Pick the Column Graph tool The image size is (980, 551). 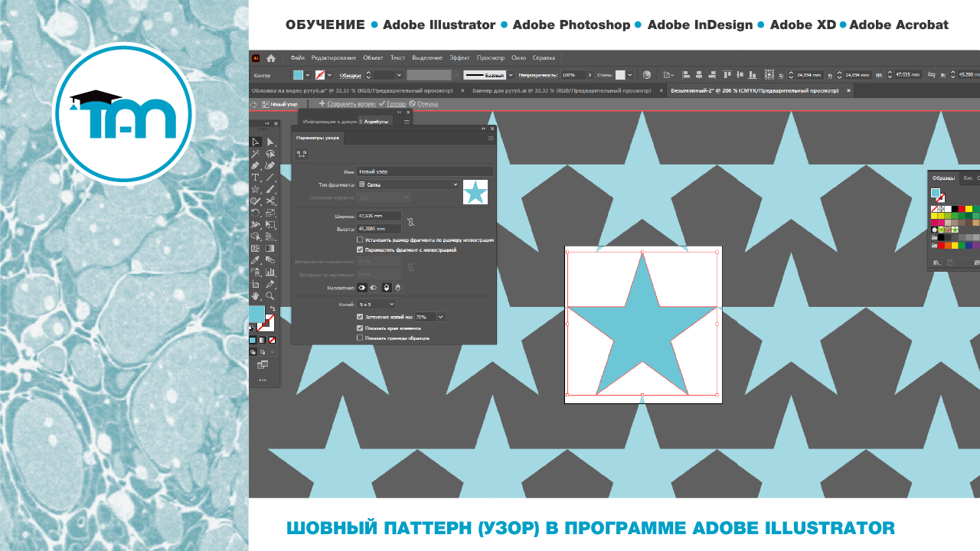(x=270, y=272)
